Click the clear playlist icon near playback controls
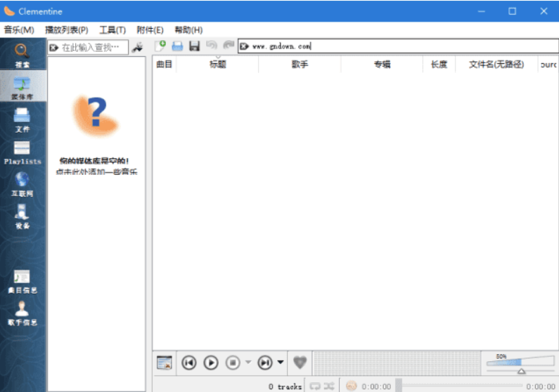Screen dimensions: 559x392 (165, 362)
